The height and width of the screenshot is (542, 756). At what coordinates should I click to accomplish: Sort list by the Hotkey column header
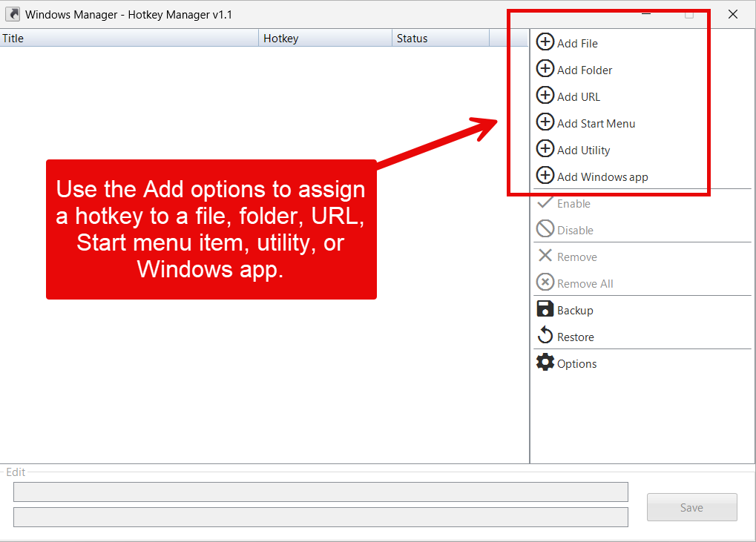(x=326, y=38)
